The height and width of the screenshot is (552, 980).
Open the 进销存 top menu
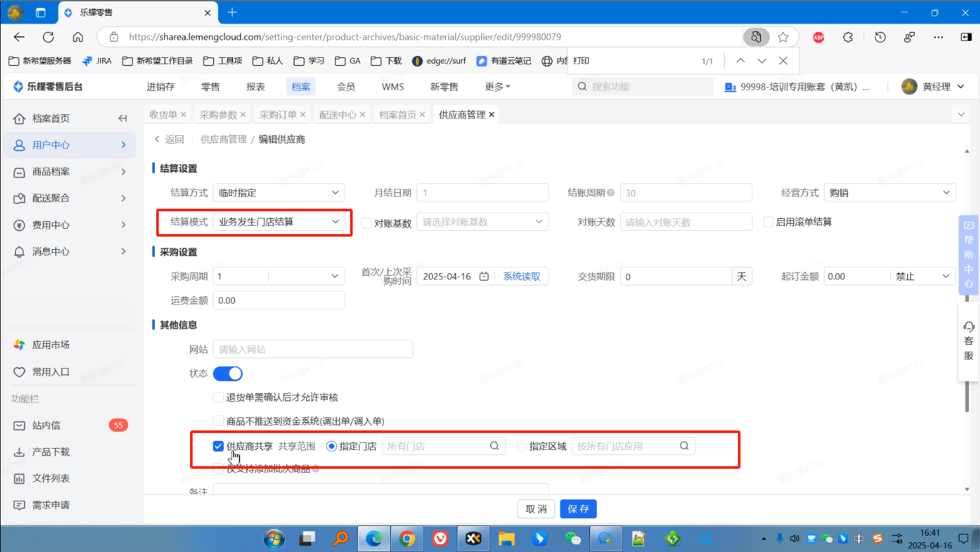(x=161, y=86)
